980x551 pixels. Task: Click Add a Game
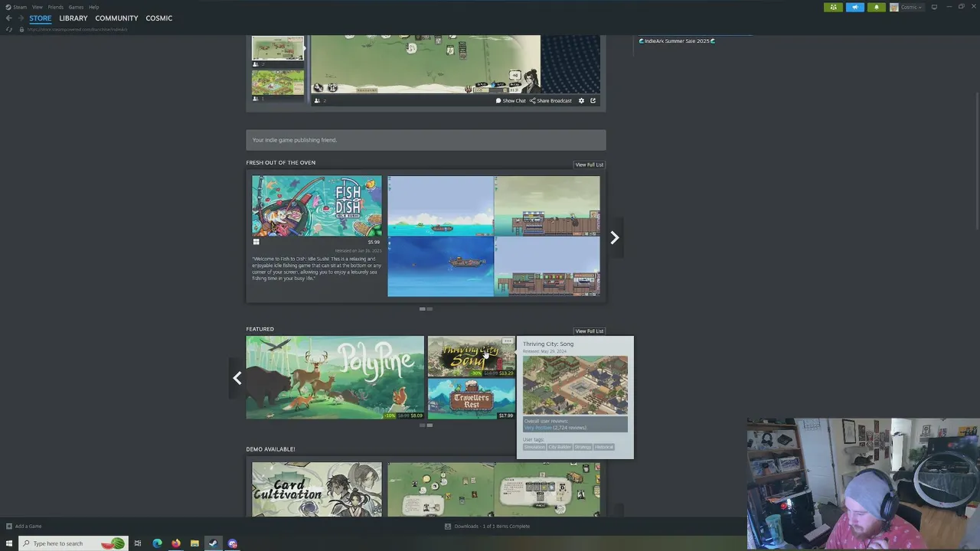click(24, 527)
